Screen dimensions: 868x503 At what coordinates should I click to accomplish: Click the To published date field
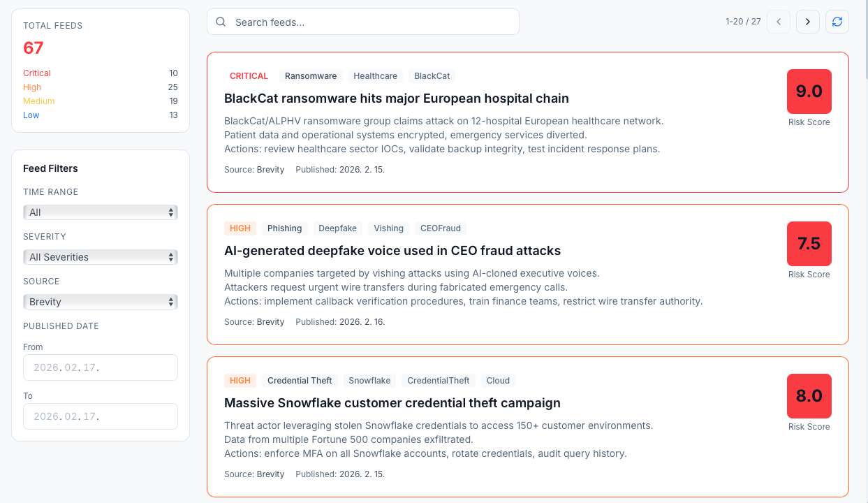click(x=100, y=416)
